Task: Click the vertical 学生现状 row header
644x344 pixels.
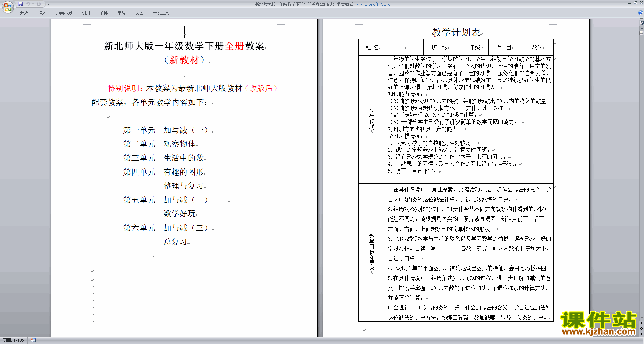Action: pyautogui.click(x=372, y=119)
